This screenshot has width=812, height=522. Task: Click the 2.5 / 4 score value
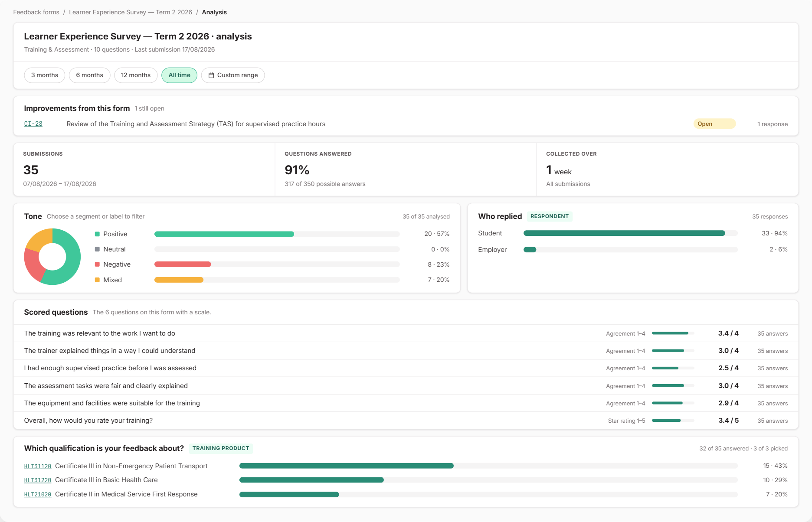click(728, 368)
